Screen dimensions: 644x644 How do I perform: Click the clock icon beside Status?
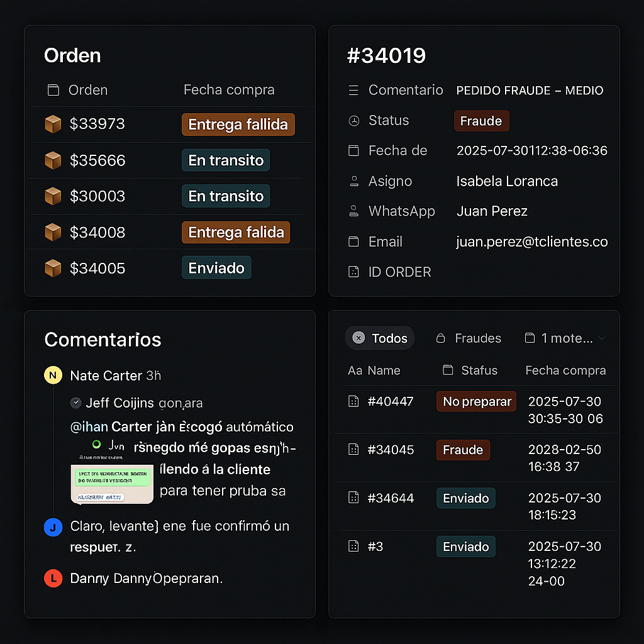[x=353, y=121]
